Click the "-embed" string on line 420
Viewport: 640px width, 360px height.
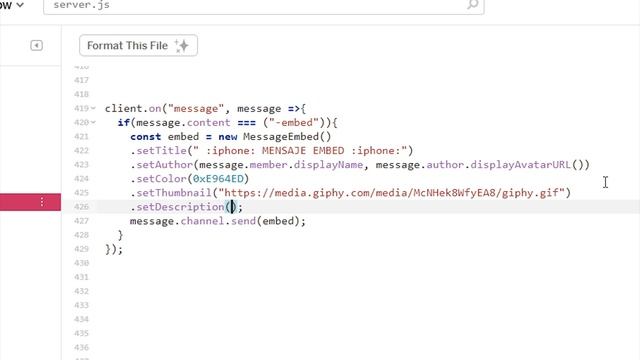click(x=293, y=122)
